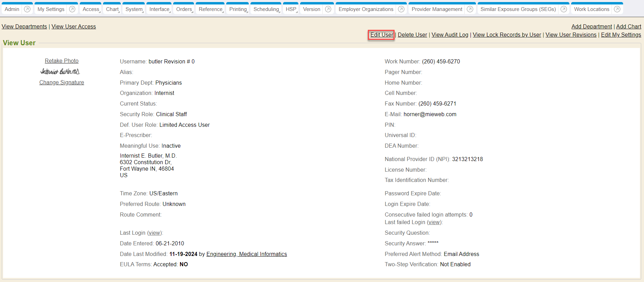Click the Delete User link
The height and width of the screenshot is (282, 644).
coord(412,35)
